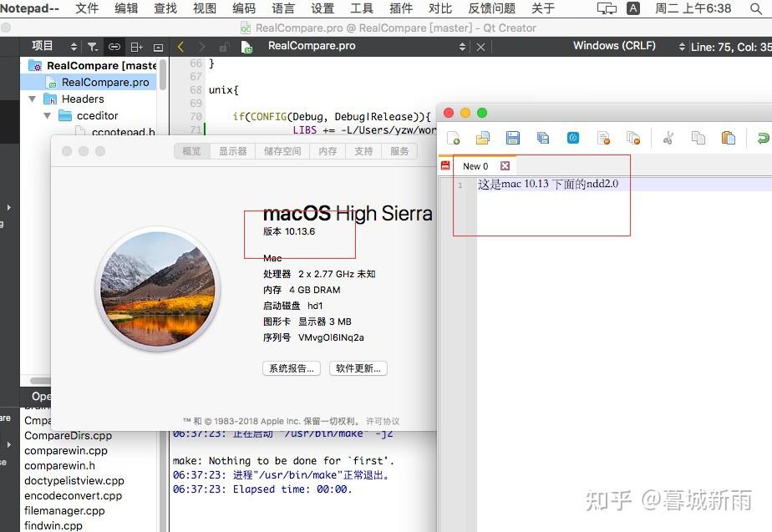Select findwin.cpp in the file list
This screenshot has height=532, width=772.
point(53,525)
